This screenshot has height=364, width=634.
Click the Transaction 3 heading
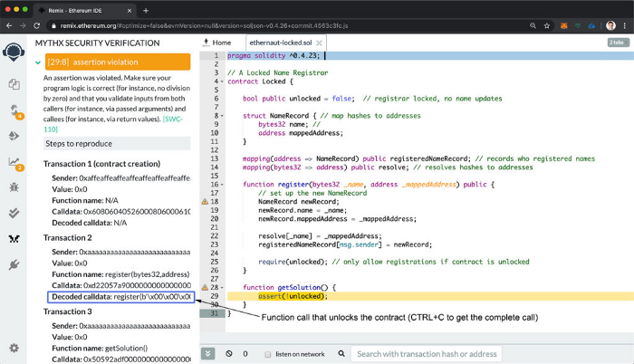(x=68, y=311)
